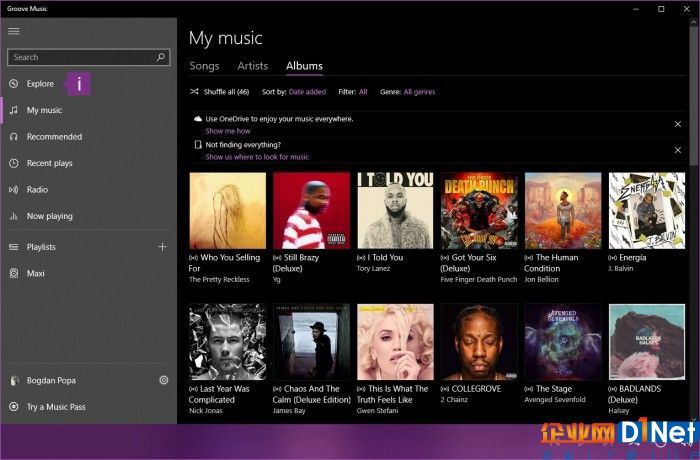This screenshot has height=460, width=700.
Task: Click artist name Nick Jonas
Action: click(205, 410)
